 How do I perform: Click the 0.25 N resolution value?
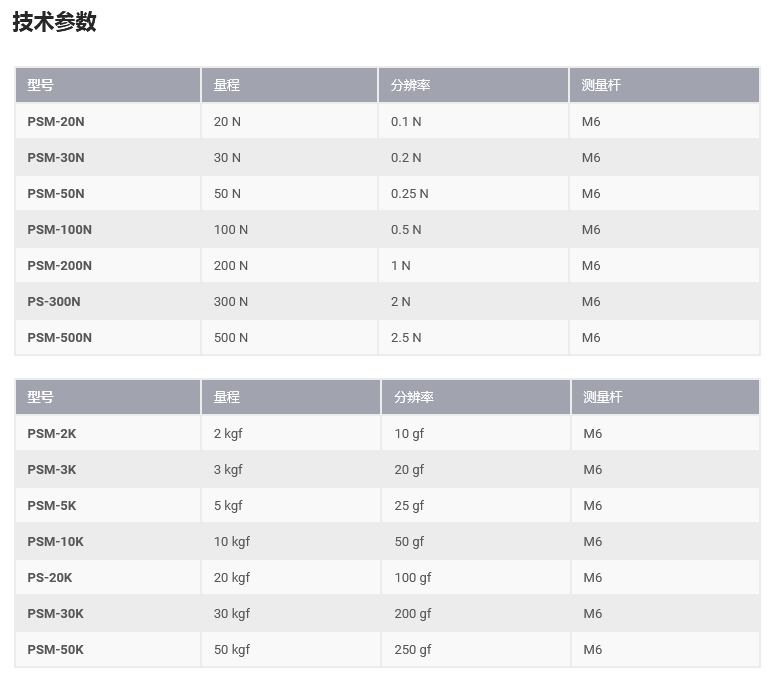point(410,194)
